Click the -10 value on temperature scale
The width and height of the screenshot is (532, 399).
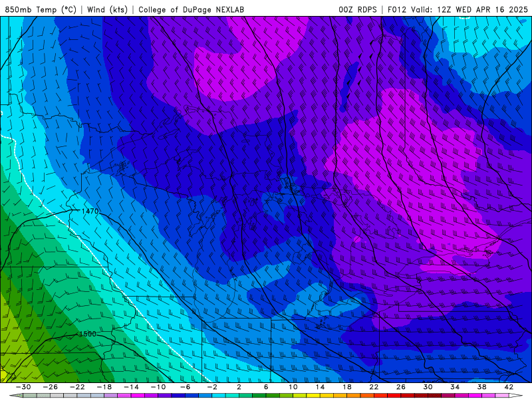pos(158,387)
